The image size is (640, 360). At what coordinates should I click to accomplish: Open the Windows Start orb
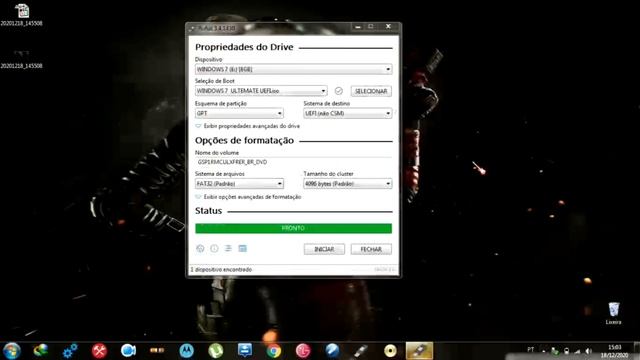(11, 351)
